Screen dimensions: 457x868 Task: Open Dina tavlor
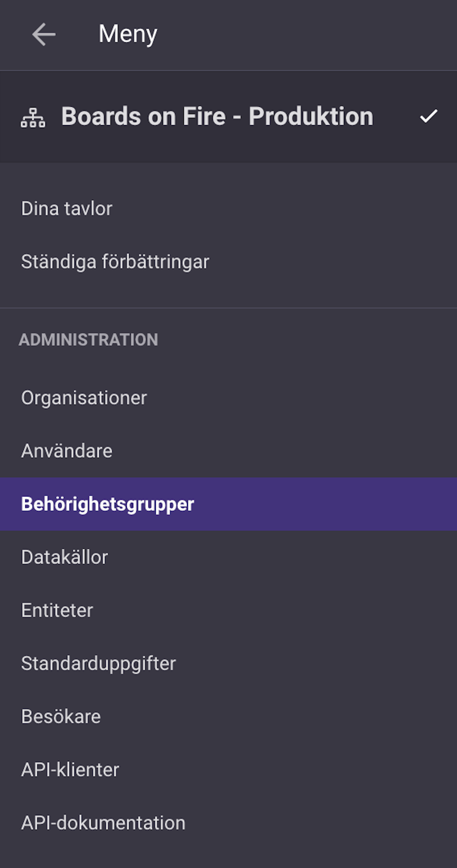coord(228,209)
